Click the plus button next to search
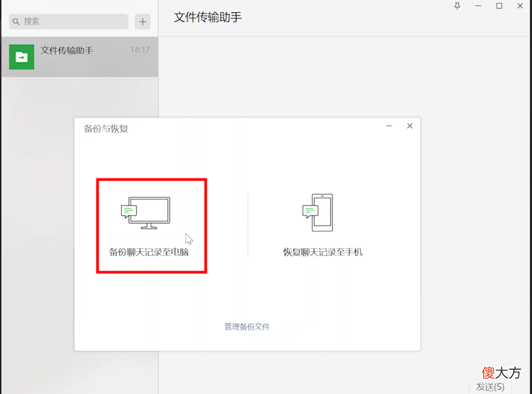 coord(142,22)
